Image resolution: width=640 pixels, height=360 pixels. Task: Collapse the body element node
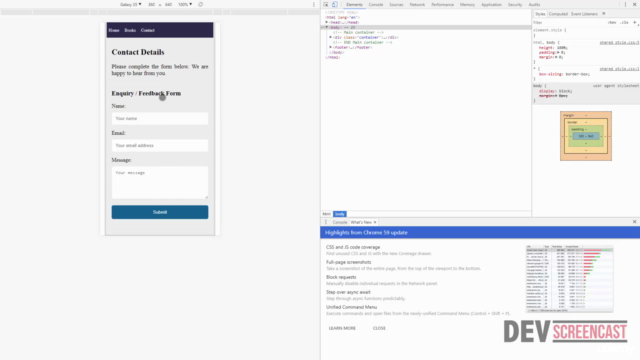[x=327, y=27]
